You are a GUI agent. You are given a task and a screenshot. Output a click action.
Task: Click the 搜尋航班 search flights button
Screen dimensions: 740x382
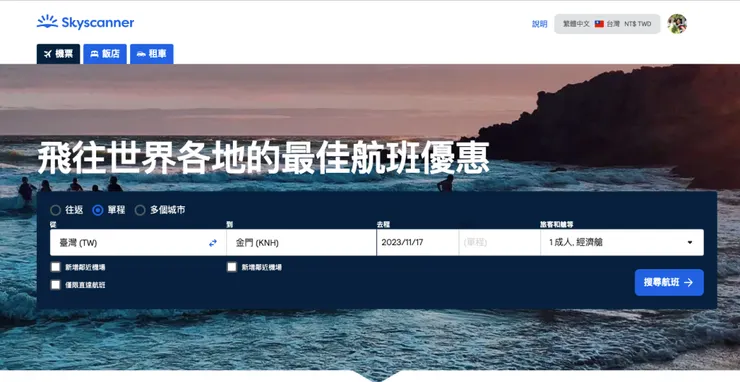pos(669,282)
